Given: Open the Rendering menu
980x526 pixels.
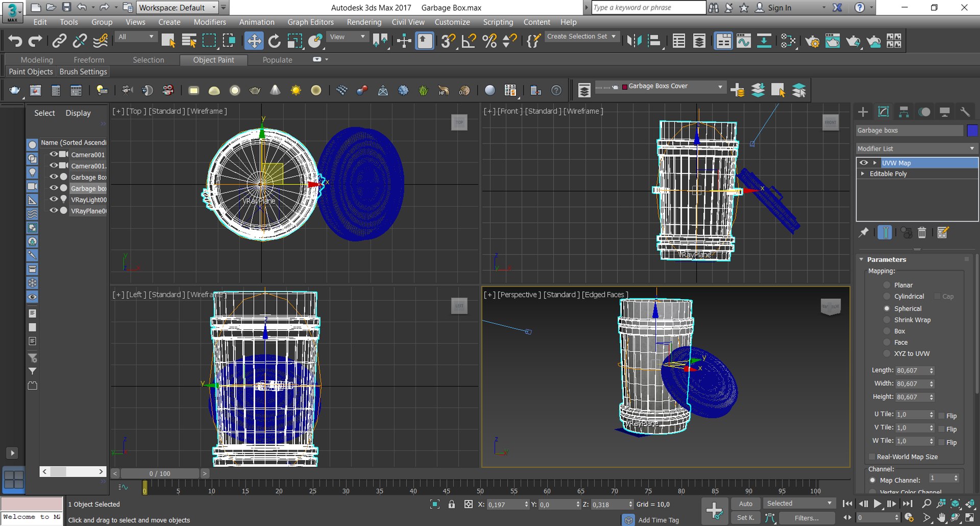Looking at the screenshot, I should click(364, 22).
